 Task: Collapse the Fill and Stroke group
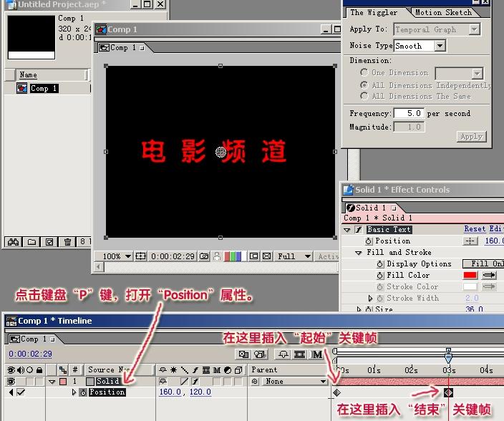click(359, 253)
